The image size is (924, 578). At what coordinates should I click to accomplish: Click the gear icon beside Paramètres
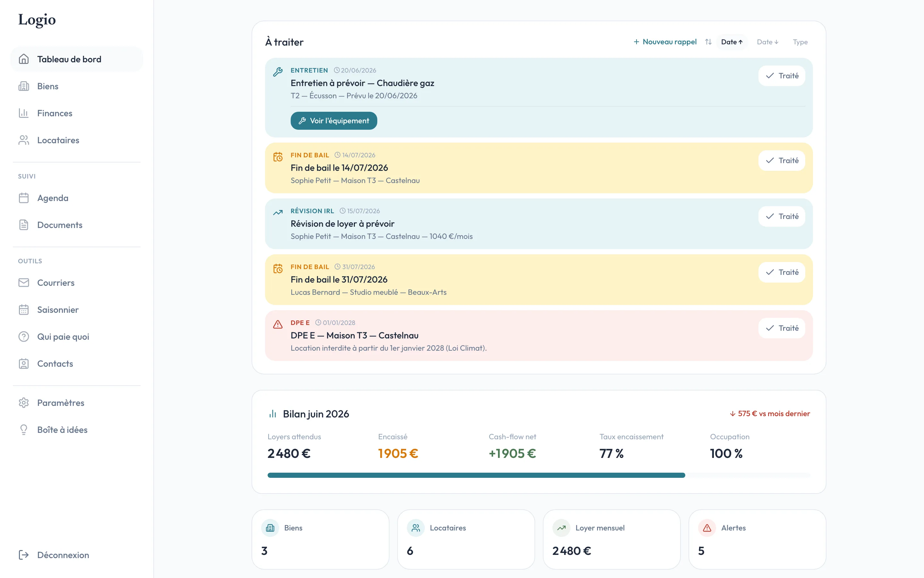(24, 403)
